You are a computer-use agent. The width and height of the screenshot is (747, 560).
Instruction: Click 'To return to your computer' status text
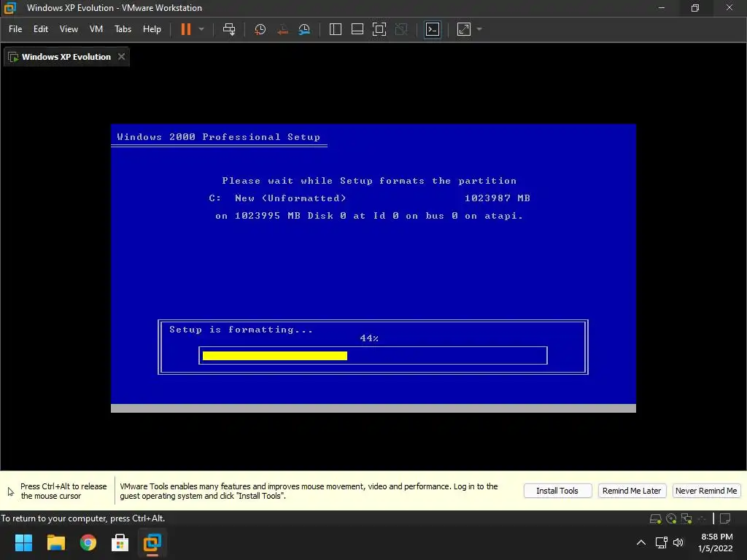(x=83, y=518)
